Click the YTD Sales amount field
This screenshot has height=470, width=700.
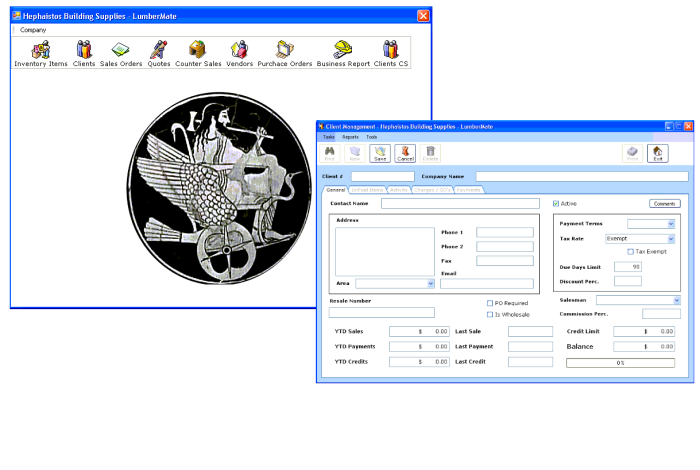419,332
